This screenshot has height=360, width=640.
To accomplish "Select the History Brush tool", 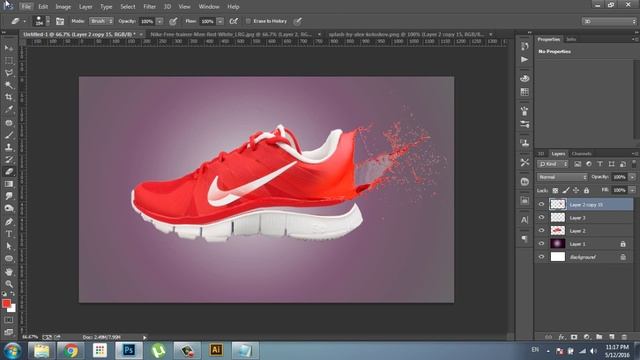I will [9, 159].
